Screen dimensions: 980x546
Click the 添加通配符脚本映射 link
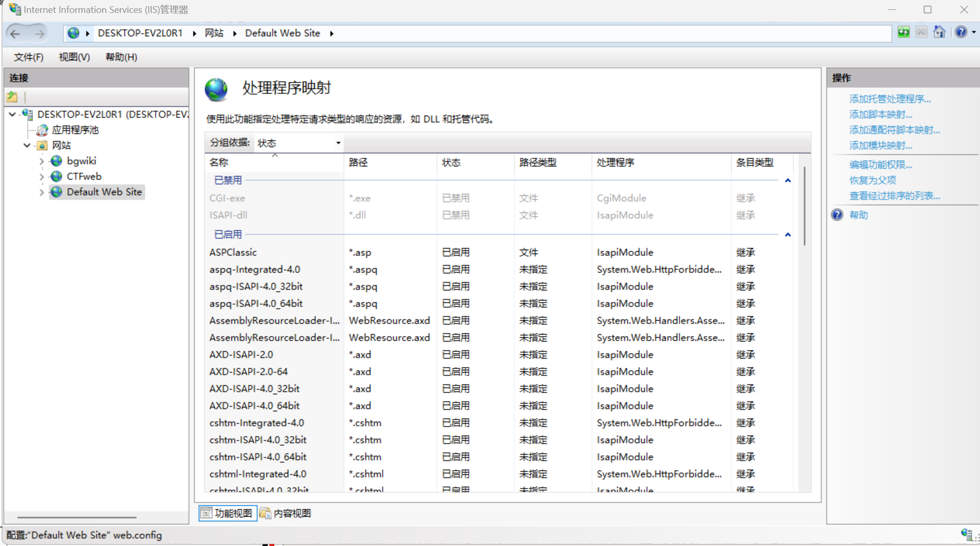pyautogui.click(x=895, y=130)
